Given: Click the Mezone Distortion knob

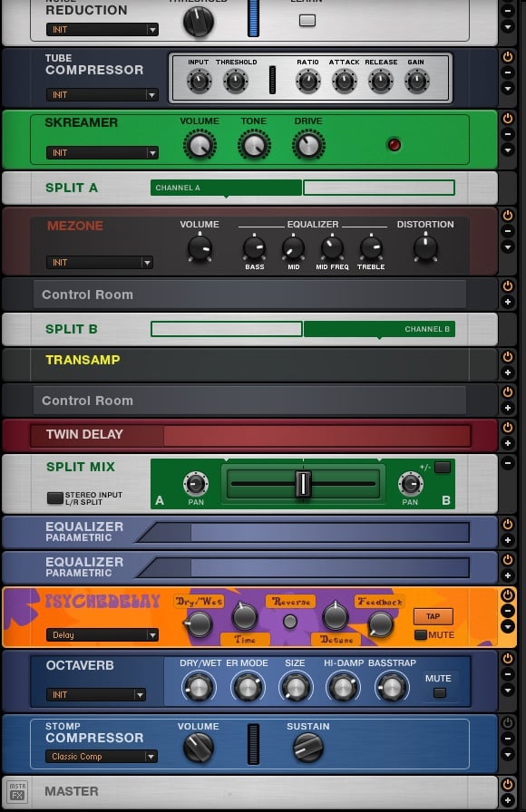Looking at the screenshot, I should coord(425,247).
